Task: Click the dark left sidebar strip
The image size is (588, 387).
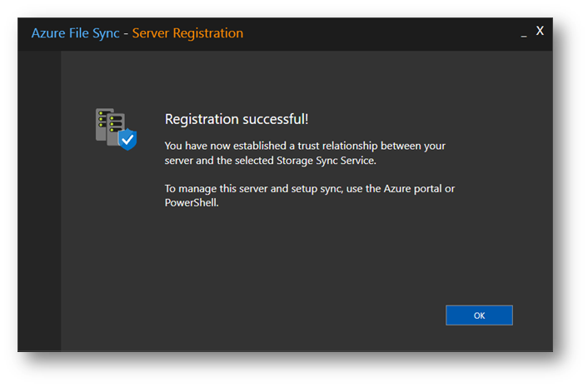Action: click(39, 201)
